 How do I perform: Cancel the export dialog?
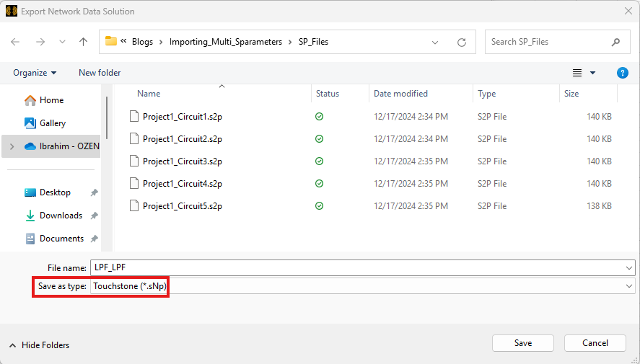[x=595, y=343]
